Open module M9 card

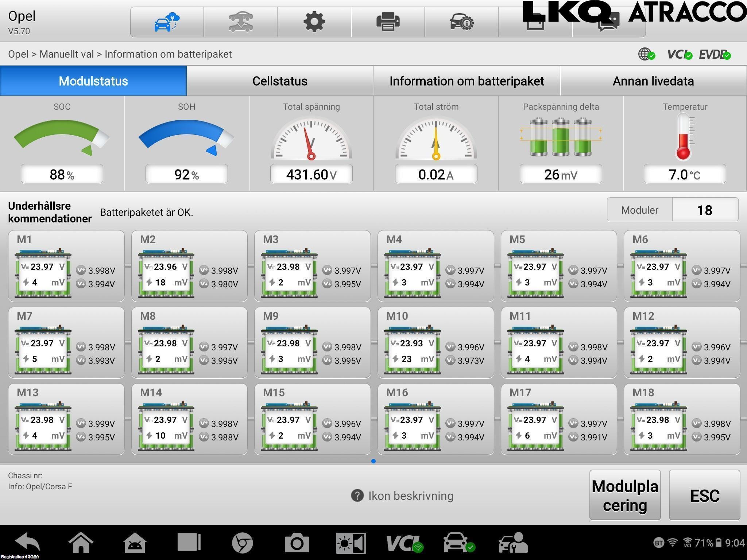tap(312, 342)
